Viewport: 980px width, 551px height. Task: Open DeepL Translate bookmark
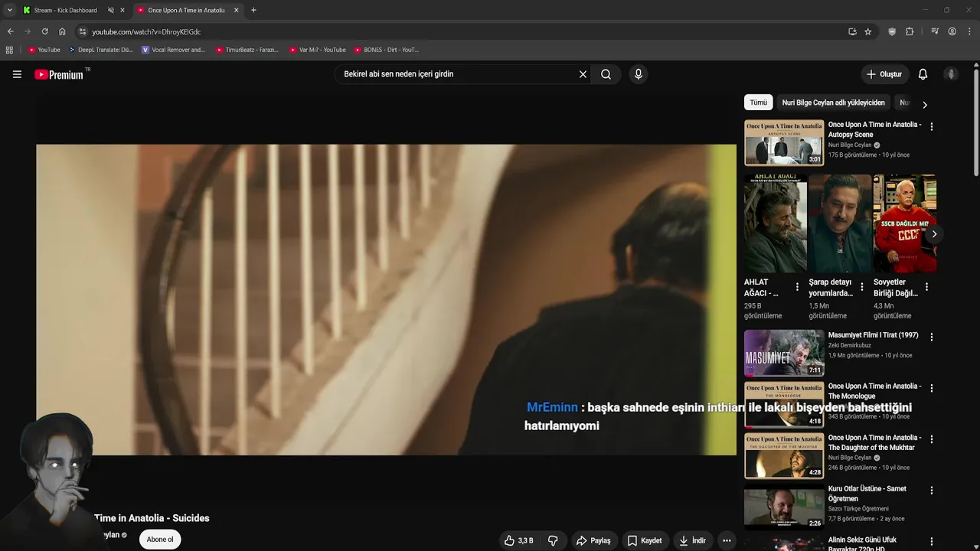(101, 50)
